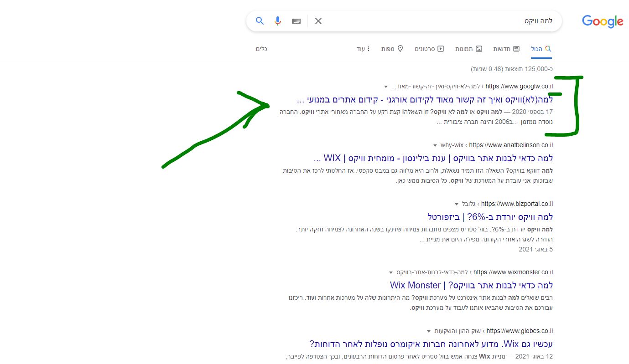Open the 'Wix Monster' result title link
The height and width of the screenshot is (364, 629).
[x=472, y=285]
